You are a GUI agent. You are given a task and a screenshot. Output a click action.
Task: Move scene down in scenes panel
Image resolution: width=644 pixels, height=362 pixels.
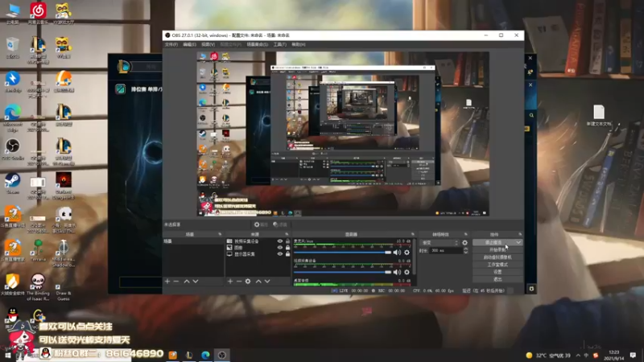[196, 281]
